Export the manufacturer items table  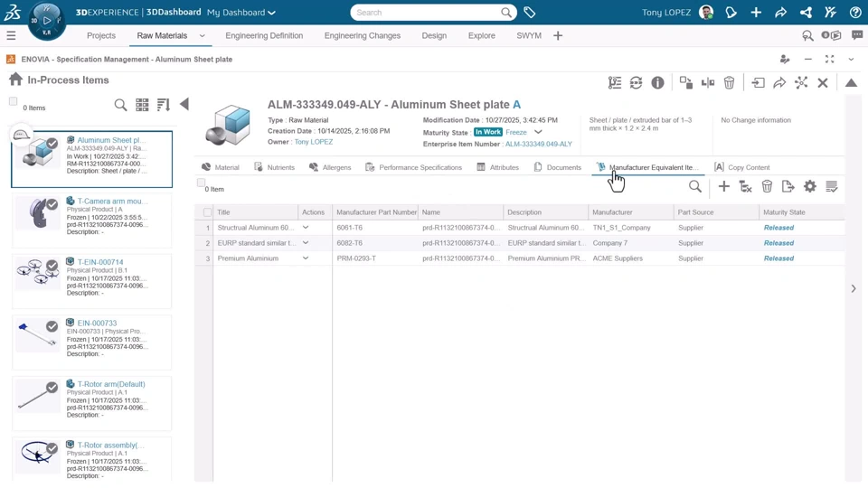pyautogui.click(x=788, y=186)
